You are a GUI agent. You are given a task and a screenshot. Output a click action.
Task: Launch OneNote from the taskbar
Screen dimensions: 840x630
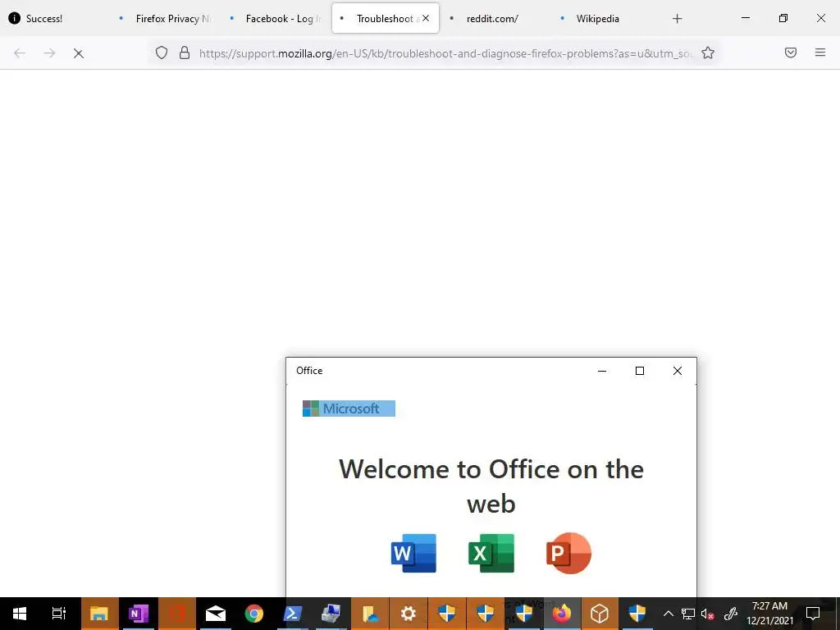pos(138,614)
